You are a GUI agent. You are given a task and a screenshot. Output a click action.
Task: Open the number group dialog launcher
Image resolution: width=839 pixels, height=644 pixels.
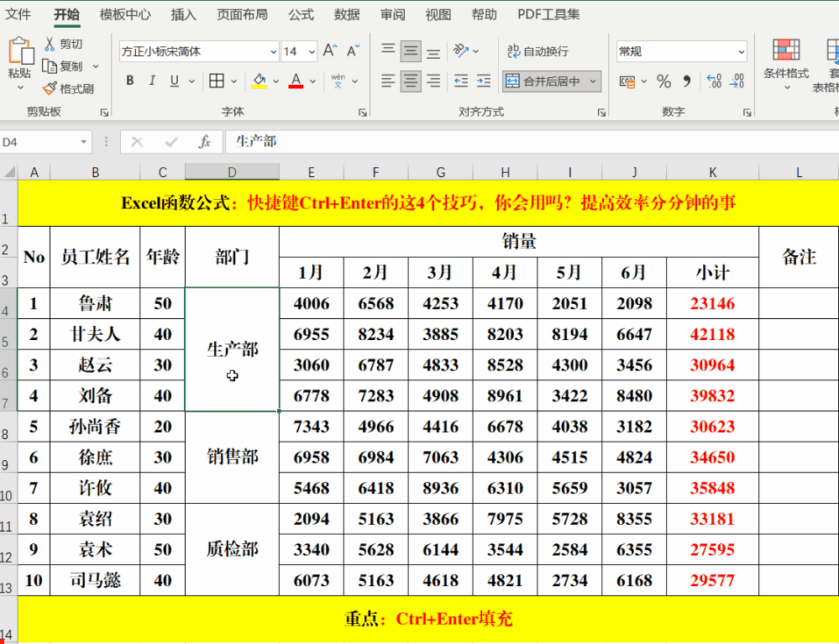[747, 113]
